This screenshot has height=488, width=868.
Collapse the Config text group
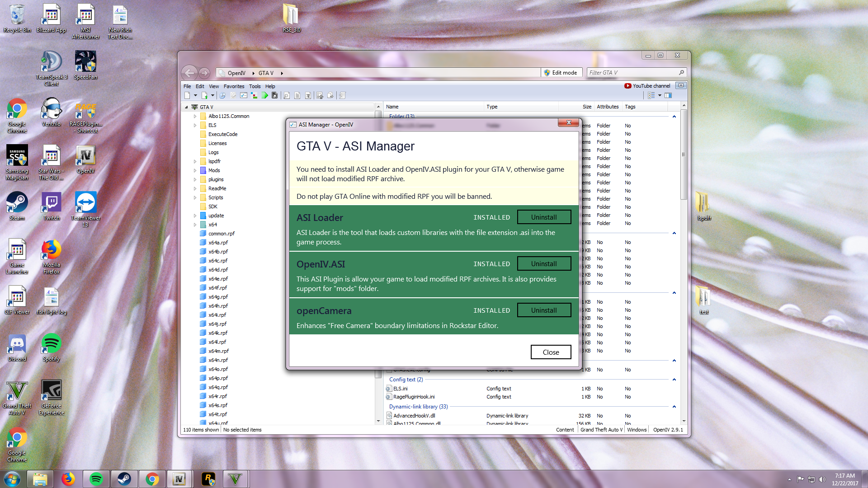coord(674,380)
